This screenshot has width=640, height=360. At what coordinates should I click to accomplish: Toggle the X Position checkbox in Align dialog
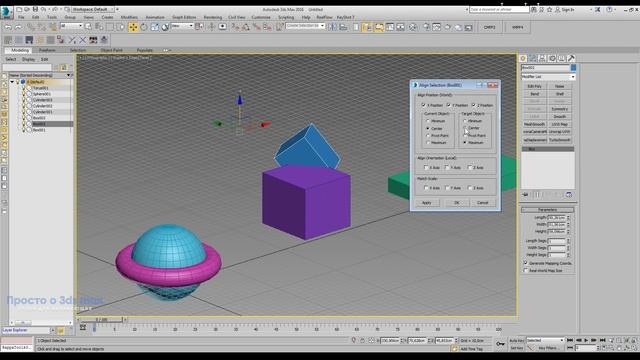point(423,105)
